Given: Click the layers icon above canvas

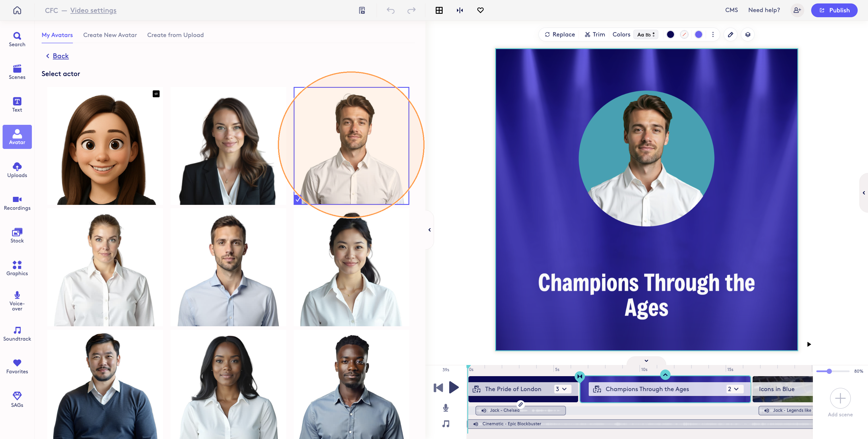Looking at the screenshot, I should pos(747,34).
